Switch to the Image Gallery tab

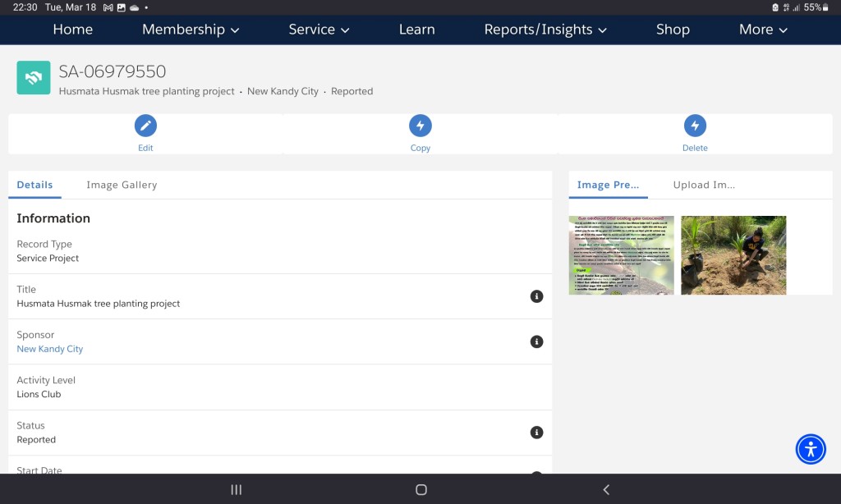pos(122,185)
